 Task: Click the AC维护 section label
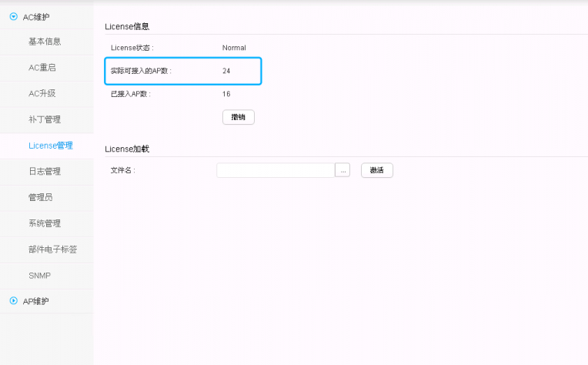(x=36, y=17)
